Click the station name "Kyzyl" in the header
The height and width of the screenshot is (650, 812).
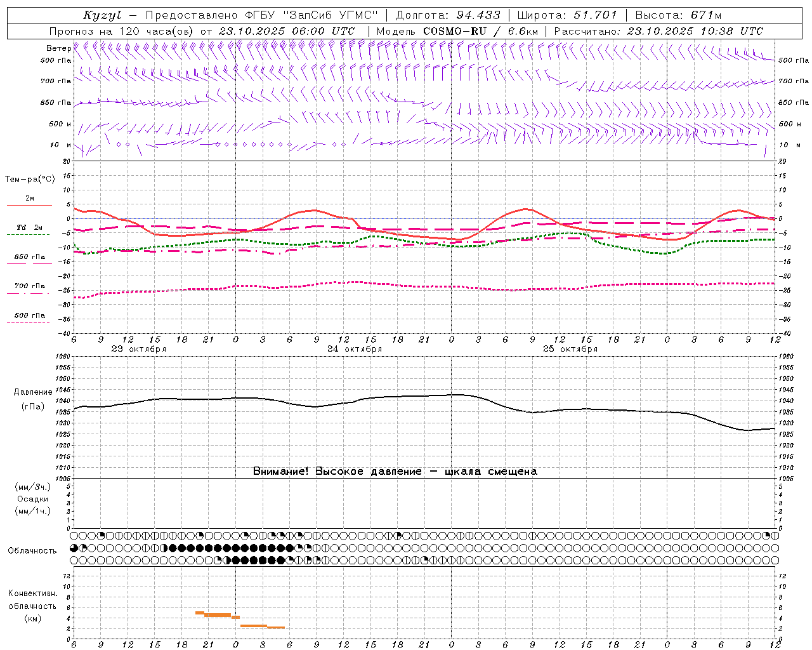tap(102, 15)
